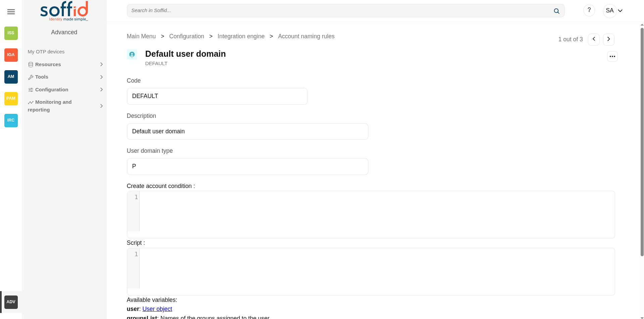Open the three-dots options menu
644x319 pixels.
[612, 56]
